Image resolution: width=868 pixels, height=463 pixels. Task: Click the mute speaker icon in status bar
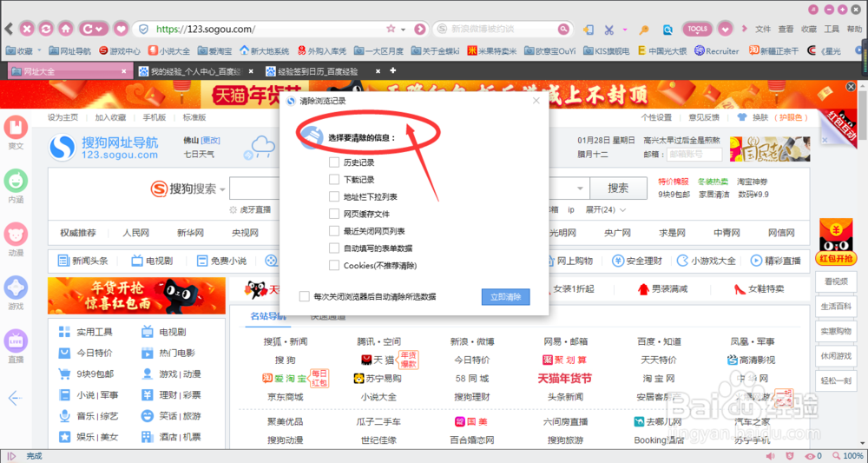[x=770, y=456]
